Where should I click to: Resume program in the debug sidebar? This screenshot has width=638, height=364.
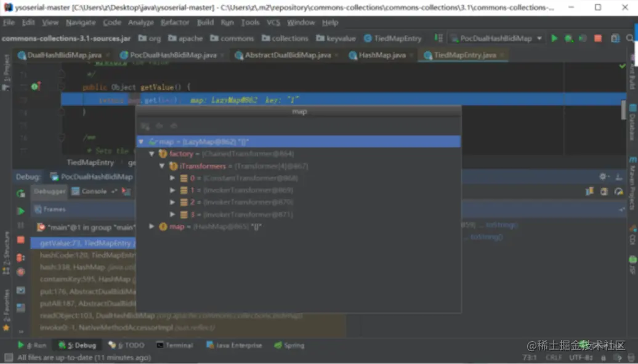(21, 211)
